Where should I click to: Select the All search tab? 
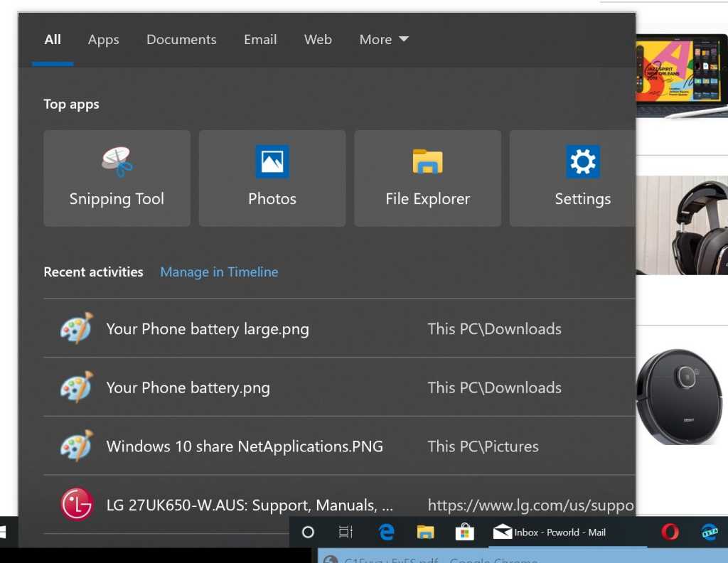coord(53,39)
